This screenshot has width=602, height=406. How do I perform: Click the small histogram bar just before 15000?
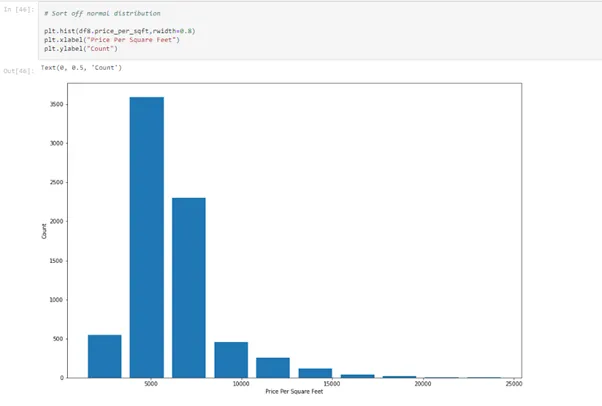(x=315, y=373)
